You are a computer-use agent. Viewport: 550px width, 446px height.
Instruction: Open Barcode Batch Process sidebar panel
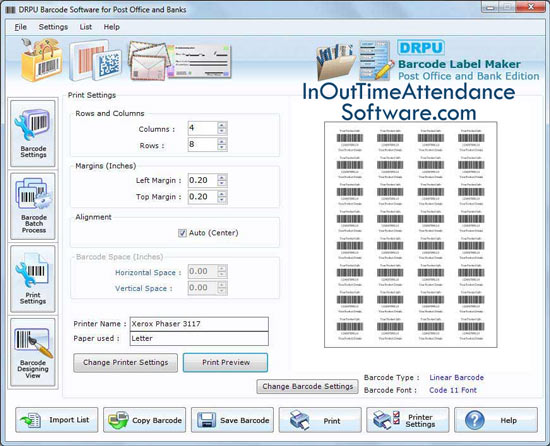coord(33,206)
